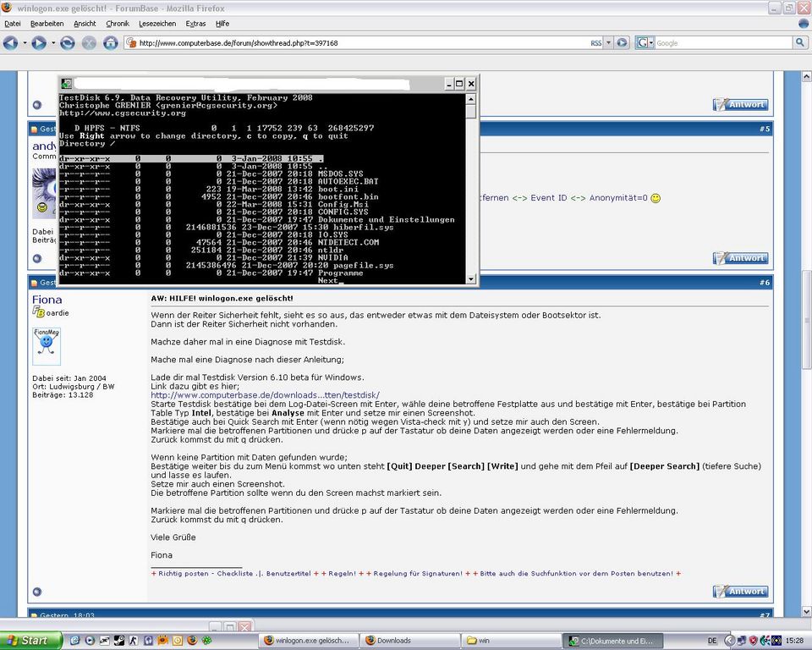Click the status circle icon below Fiona's post

coord(36,592)
